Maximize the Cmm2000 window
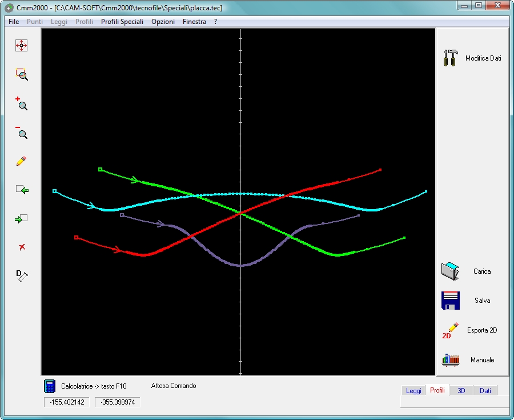Image resolution: width=514 pixels, height=420 pixels. point(478,6)
